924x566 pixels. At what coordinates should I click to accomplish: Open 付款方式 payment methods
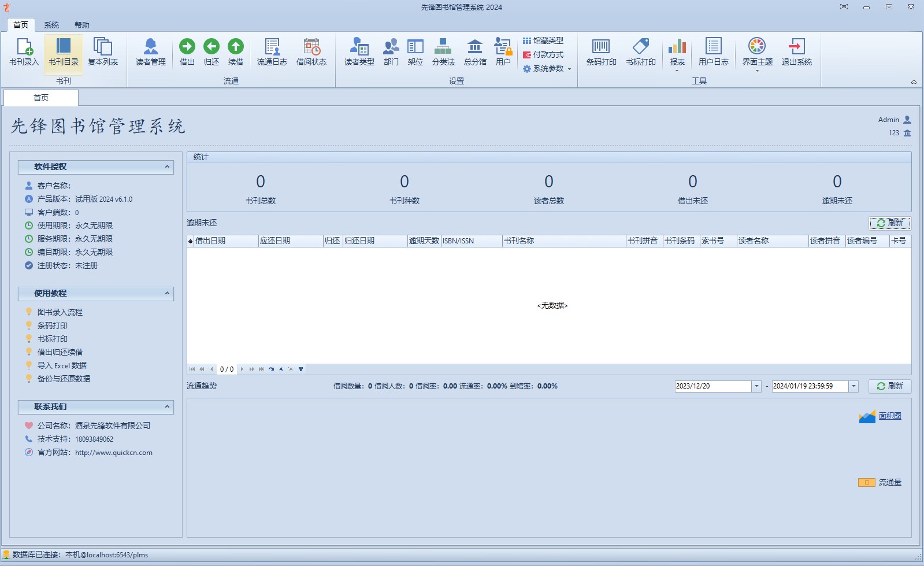pos(543,54)
